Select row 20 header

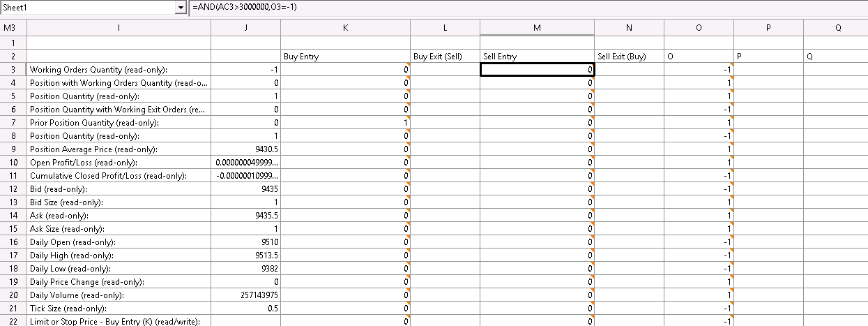13,295
